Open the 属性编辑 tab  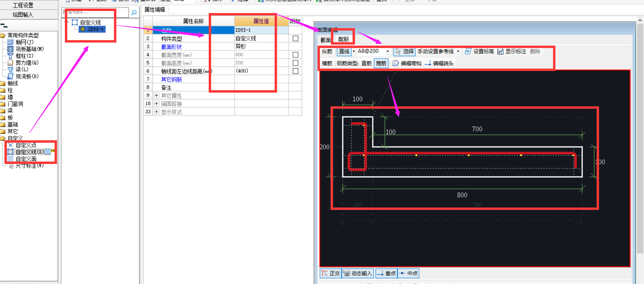click(155, 10)
